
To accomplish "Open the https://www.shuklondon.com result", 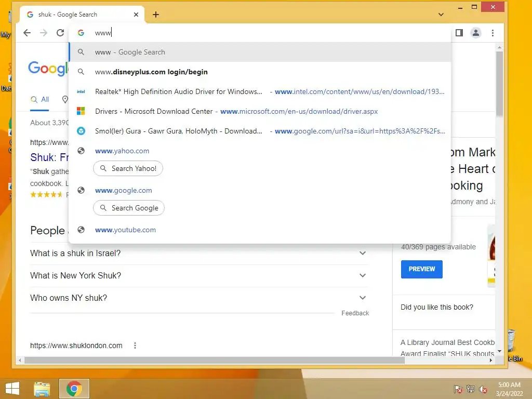I will coord(76,345).
